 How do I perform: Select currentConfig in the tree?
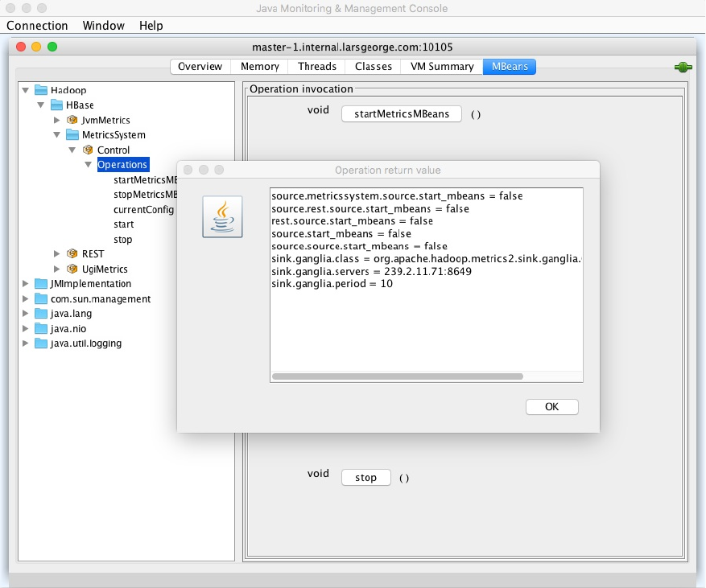(143, 210)
